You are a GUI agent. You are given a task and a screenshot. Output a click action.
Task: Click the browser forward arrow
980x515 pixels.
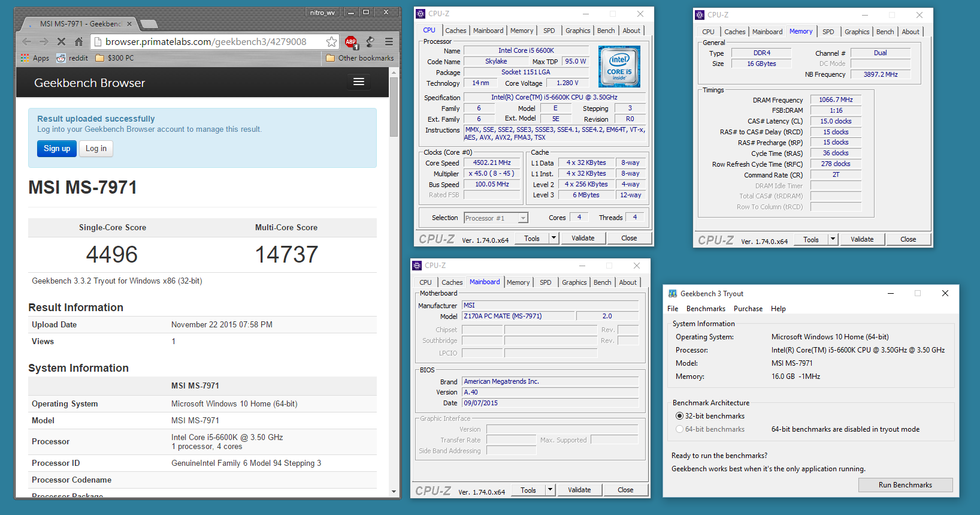click(44, 41)
